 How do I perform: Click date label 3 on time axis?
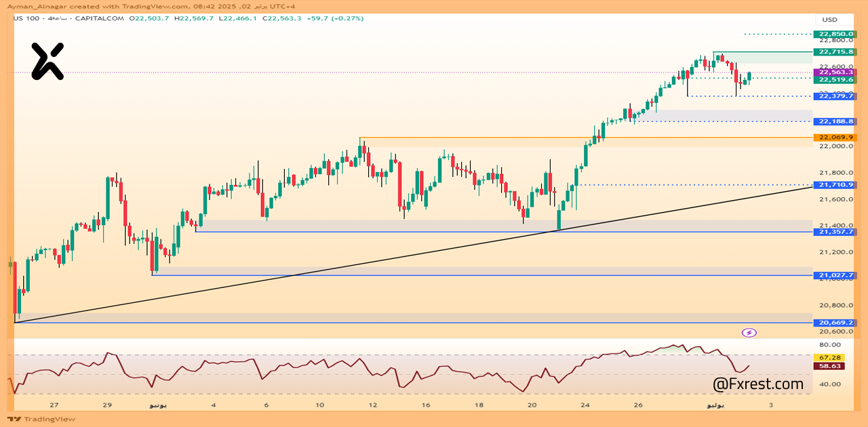(771, 405)
